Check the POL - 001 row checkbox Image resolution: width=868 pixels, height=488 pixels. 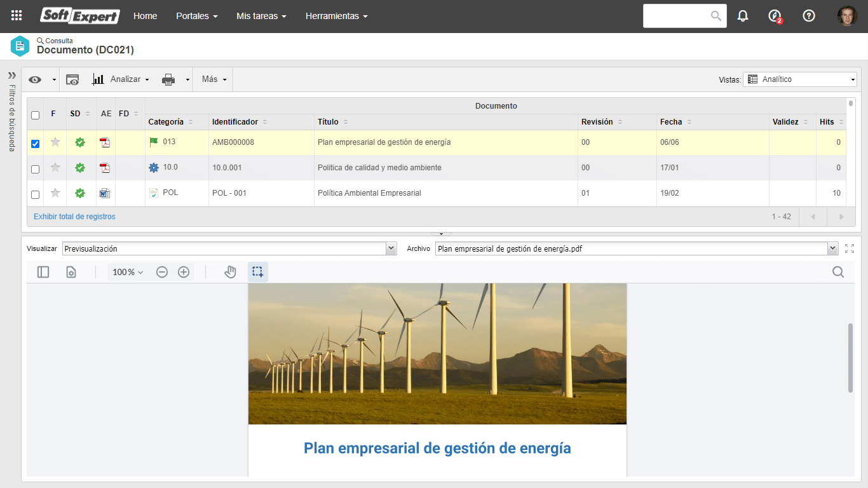pyautogui.click(x=36, y=194)
